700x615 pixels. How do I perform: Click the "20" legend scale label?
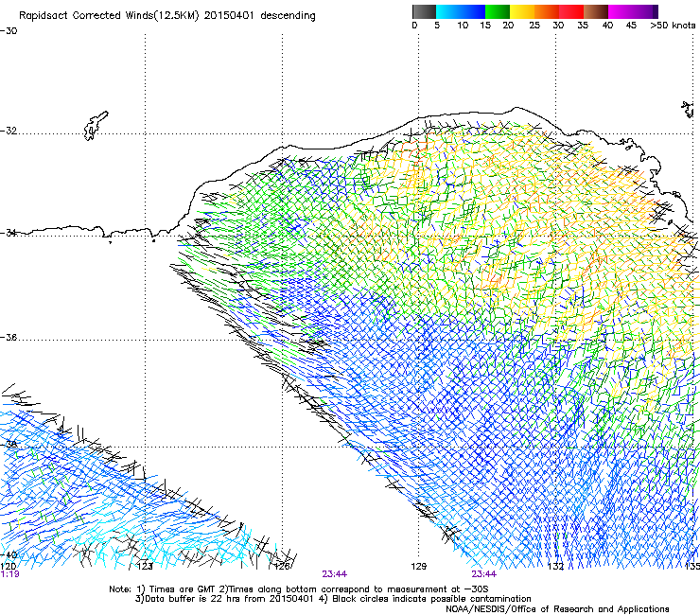click(508, 26)
